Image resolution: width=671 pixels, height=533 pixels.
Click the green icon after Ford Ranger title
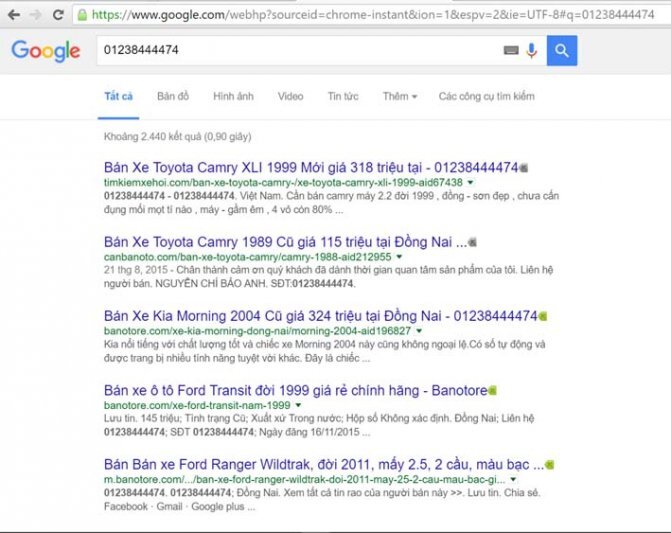tap(550, 465)
